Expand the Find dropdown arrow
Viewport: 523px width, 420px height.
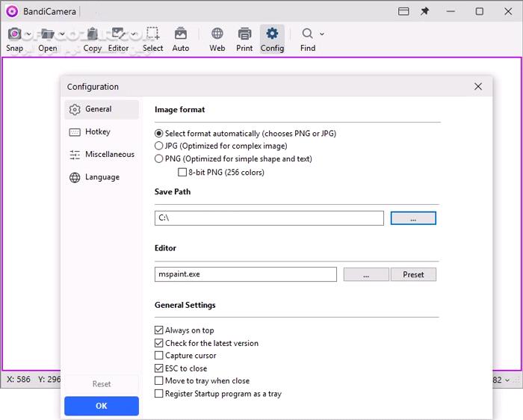pos(322,34)
